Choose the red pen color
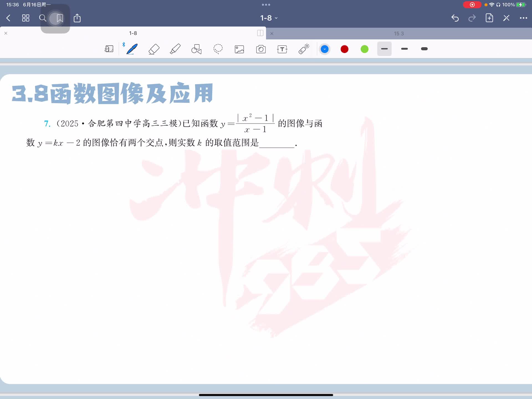This screenshot has height=399, width=532. 344,49
